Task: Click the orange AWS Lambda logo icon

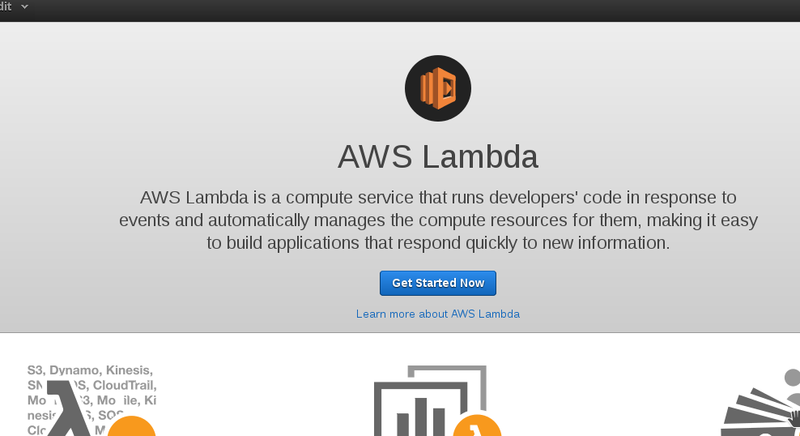Action: [x=438, y=88]
